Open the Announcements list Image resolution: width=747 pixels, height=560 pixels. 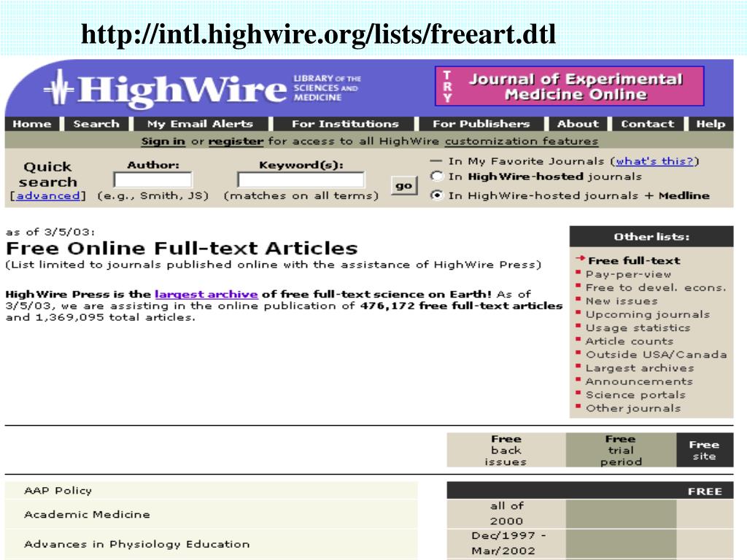639,381
